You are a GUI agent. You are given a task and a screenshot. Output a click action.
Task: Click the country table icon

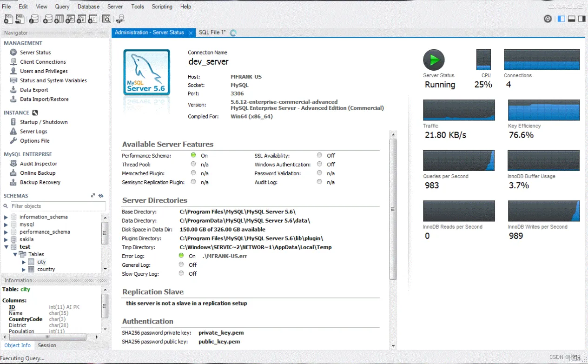click(31, 269)
